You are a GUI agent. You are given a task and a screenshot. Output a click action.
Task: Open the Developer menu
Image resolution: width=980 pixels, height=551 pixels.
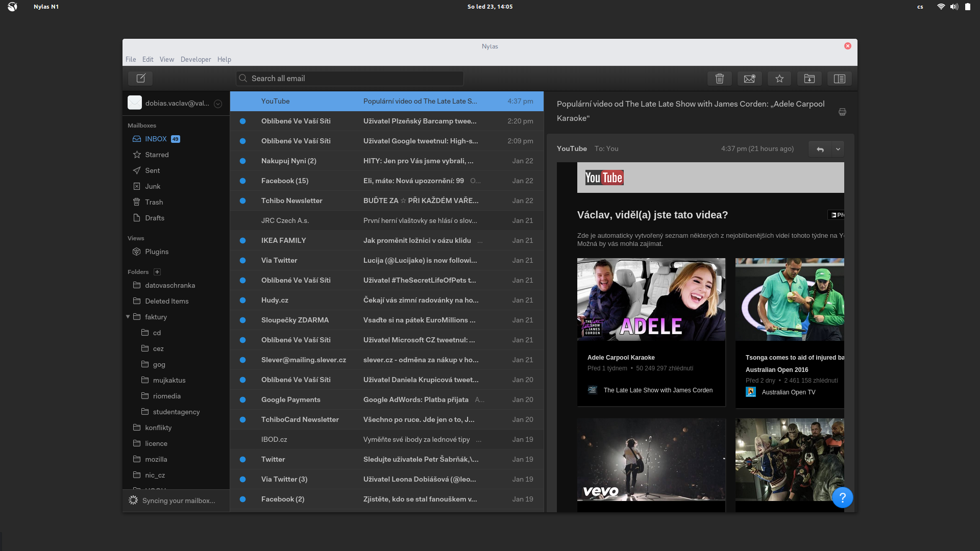[x=195, y=59]
